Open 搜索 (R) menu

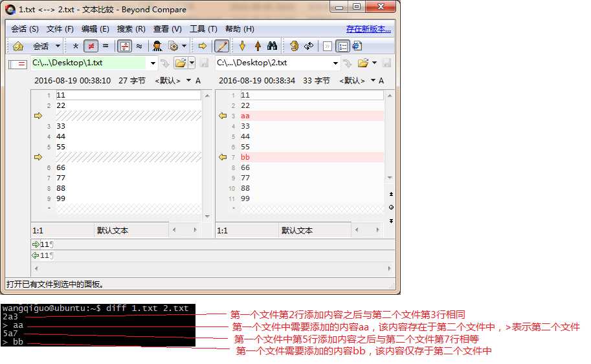131,29
